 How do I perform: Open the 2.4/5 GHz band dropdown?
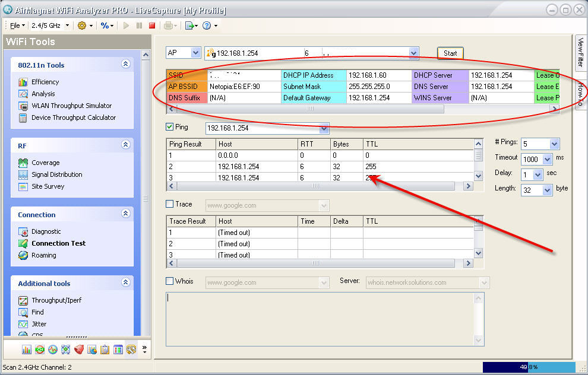tap(50, 26)
